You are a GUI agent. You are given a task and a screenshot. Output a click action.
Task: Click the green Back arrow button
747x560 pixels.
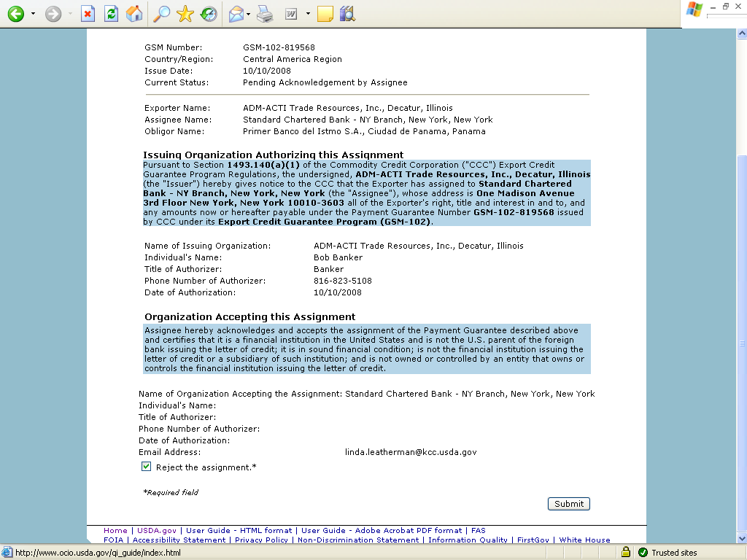tap(16, 14)
